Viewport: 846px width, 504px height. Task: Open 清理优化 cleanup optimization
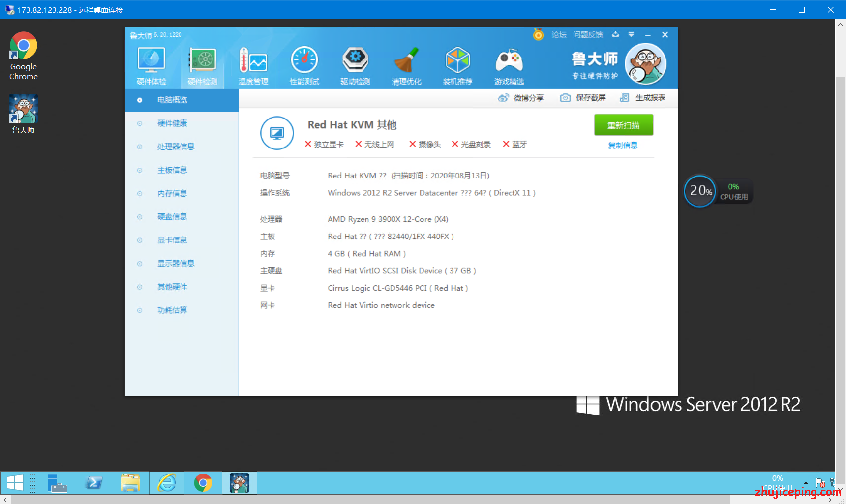tap(406, 66)
